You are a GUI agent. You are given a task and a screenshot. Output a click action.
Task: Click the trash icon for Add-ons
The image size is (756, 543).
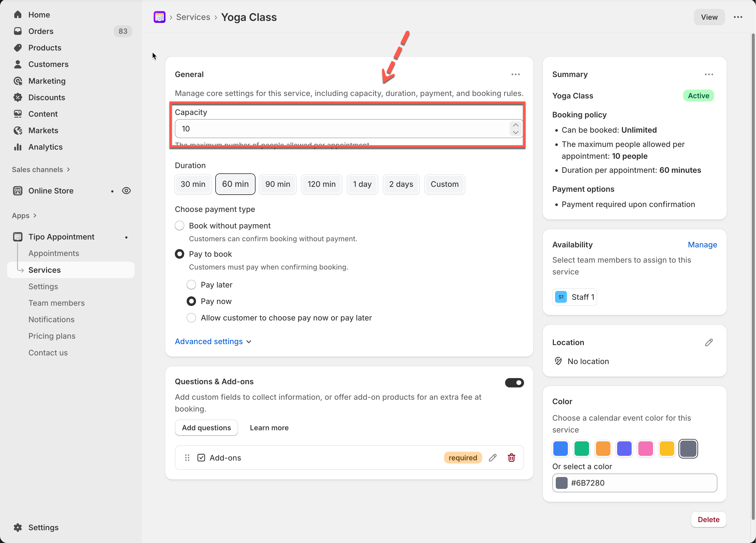(x=511, y=457)
